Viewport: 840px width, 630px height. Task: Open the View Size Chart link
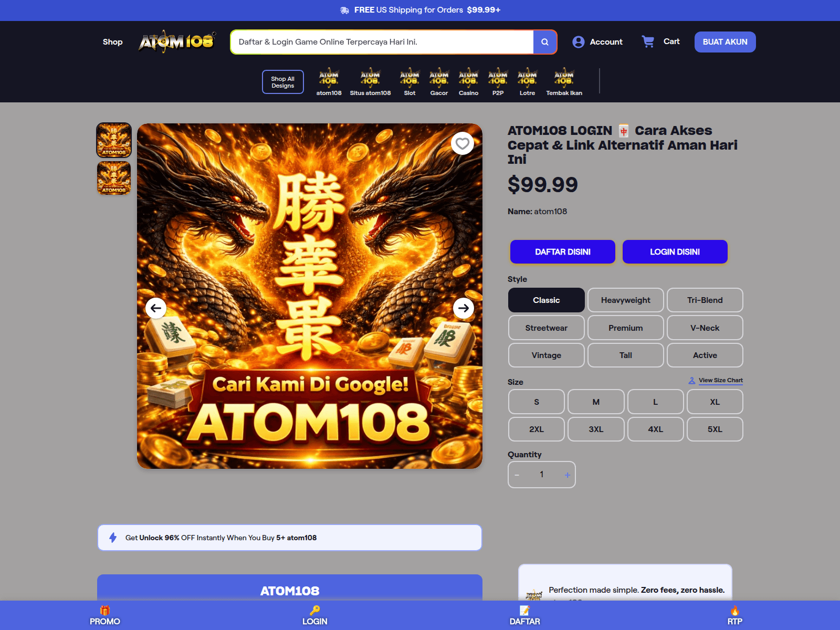click(x=716, y=381)
